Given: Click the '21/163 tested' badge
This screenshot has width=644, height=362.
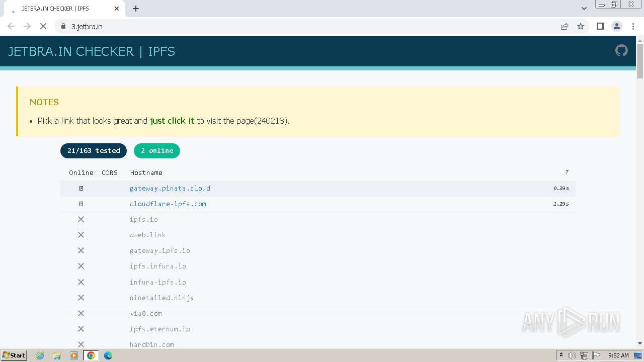Looking at the screenshot, I should [94, 150].
